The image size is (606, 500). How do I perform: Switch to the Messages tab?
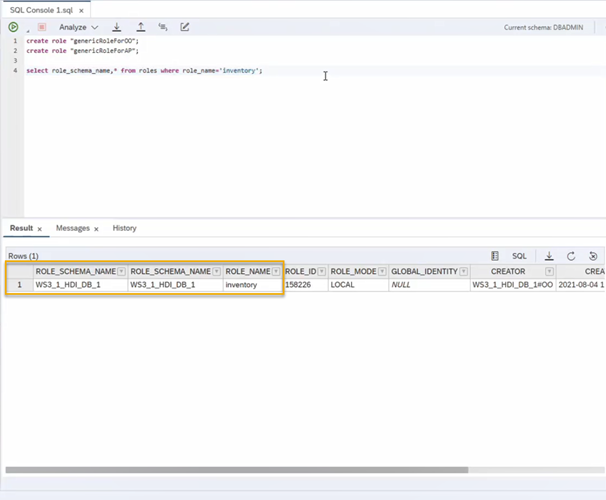(73, 228)
